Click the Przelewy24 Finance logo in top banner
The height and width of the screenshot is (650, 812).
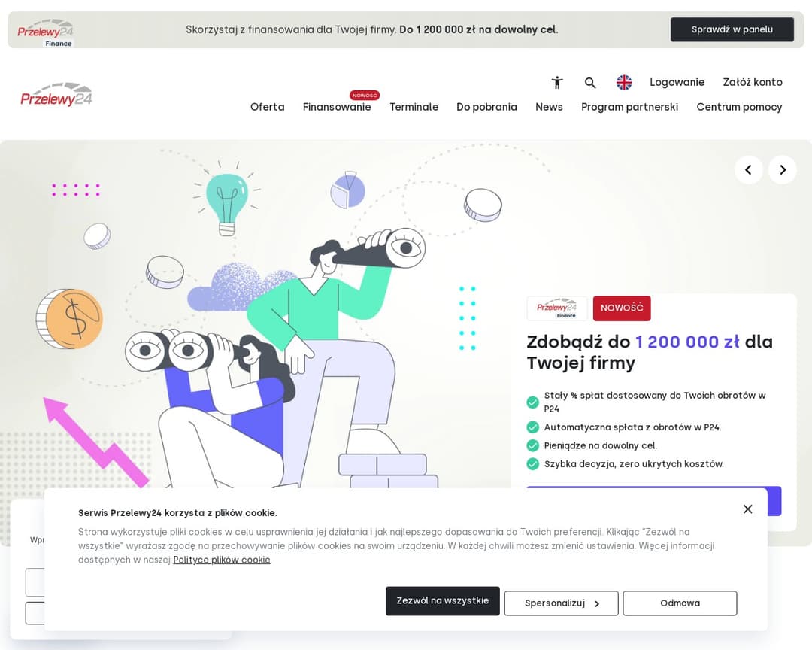46,32
